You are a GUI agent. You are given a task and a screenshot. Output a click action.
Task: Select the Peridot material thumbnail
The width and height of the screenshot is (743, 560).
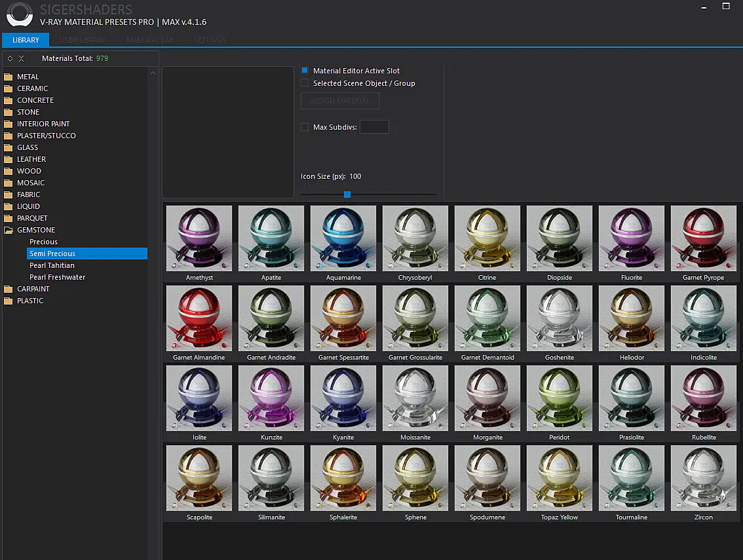pyautogui.click(x=559, y=398)
